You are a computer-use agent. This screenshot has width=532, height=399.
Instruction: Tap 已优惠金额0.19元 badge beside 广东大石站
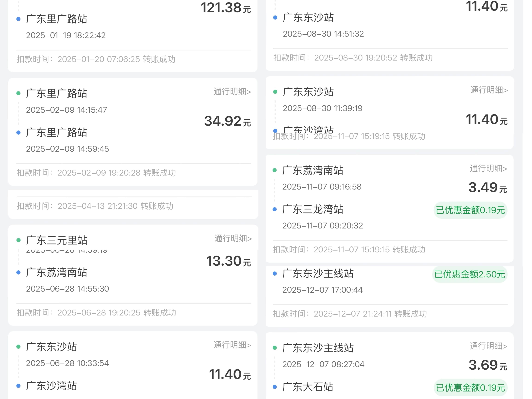(x=470, y=388)
